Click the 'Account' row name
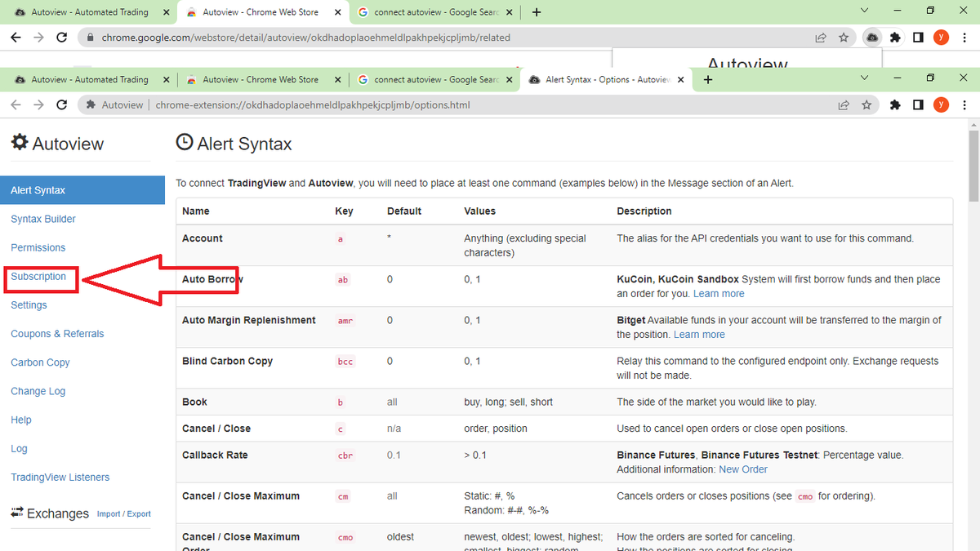 pos(203,238)
